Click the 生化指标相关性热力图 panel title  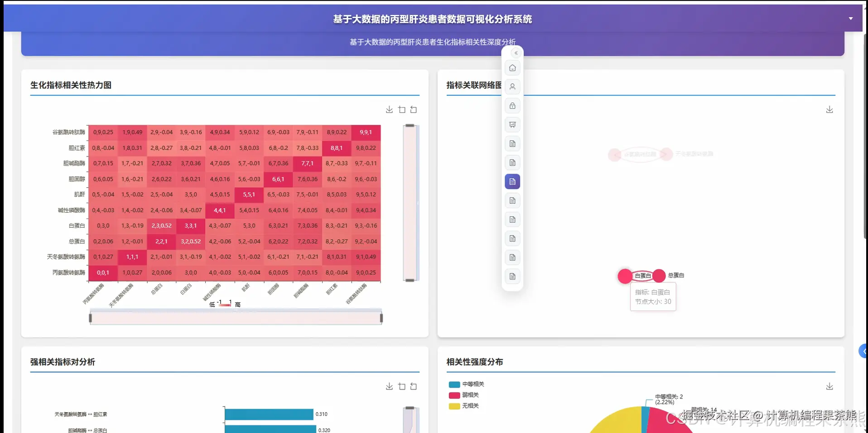(71, 85)
